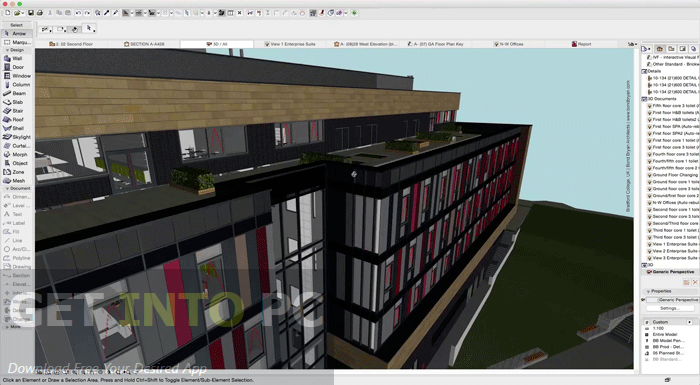The image size is (700, 385).
Task: Select the Marquee tool
Action: tap(17, 42)
